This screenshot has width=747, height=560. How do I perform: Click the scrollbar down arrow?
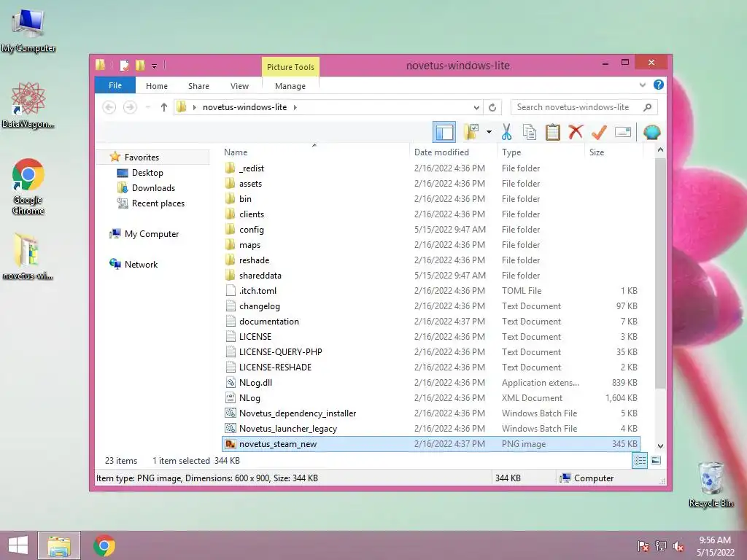pos(660,446)
